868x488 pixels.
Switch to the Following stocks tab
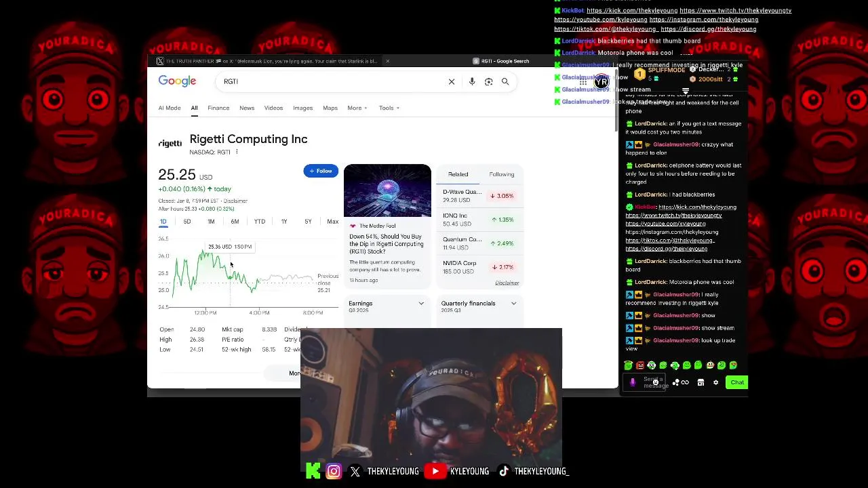coord(502,174)
